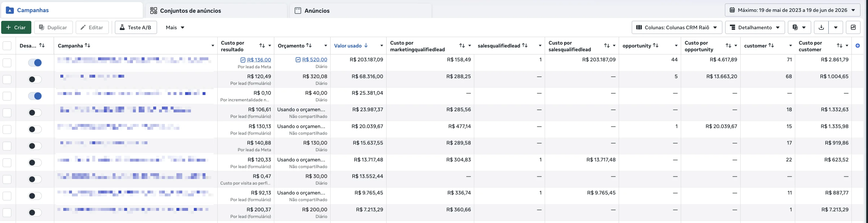Screen dimensions: 868x223
Task: Sort by Custo por customer arrows
Action: tap(840, 46)
